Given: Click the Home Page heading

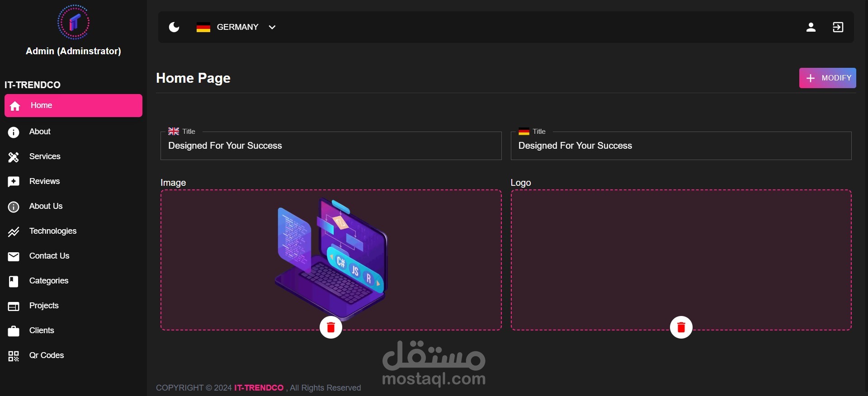Looking at the screenshot, I should pyautogui.click(x=193, y=78).
